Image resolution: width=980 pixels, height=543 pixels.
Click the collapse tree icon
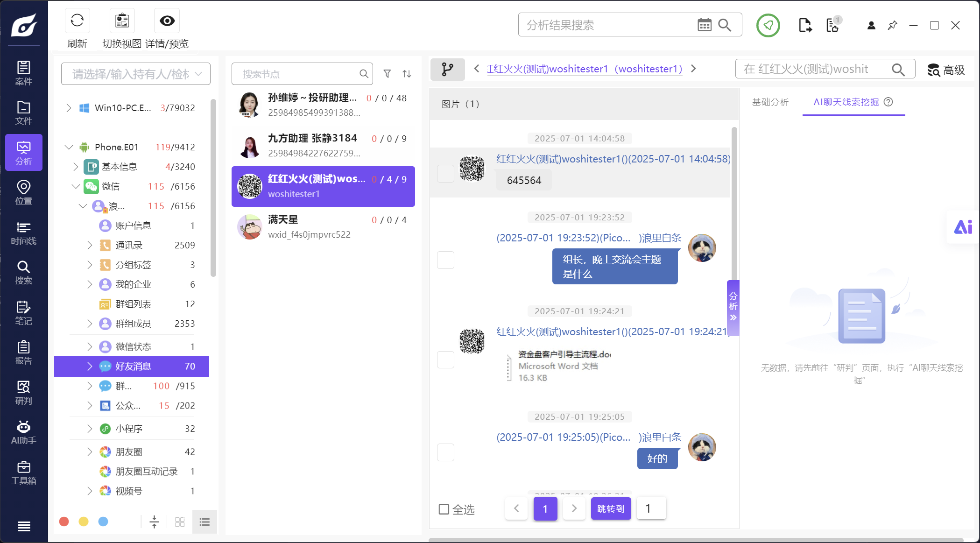tap(154, 522)
